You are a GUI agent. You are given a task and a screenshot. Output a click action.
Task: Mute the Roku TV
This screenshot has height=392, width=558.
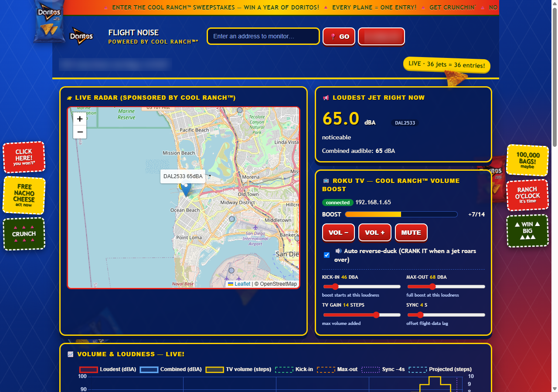411,233
